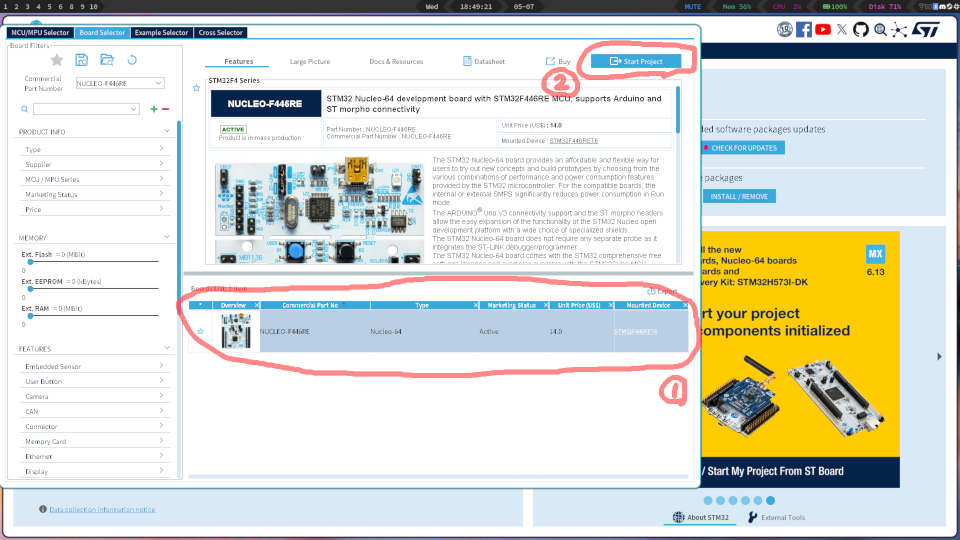Open GitHub icon in main window header
Viewport: 960px width, 540px height.
pos(861,29)
